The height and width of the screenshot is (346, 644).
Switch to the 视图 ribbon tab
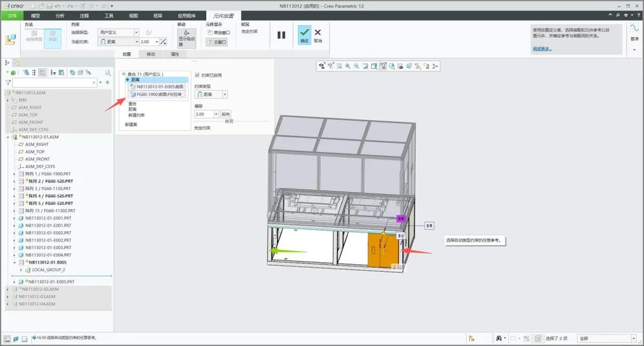coord(133,15)
